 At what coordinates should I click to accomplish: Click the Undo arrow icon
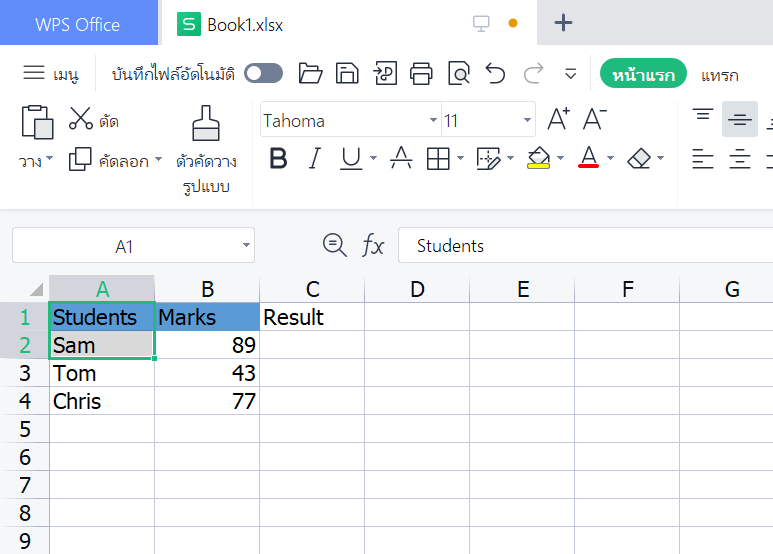pyautogui.click(x=495, y=73)
